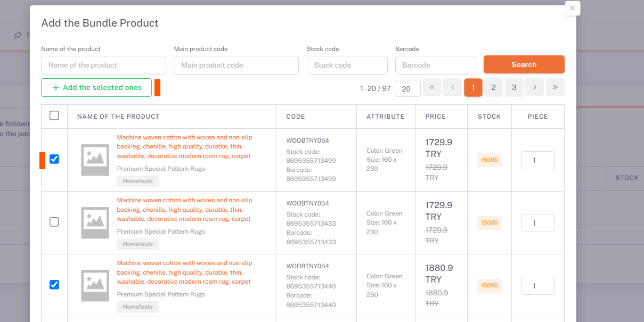Switch to page 2
Screen dimensions: 644x322
tap(493, 88)
